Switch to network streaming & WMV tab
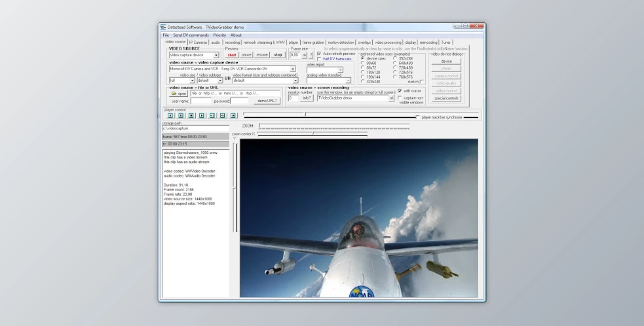The width and height of the screenshot is (644, 326). coord(264,43)
